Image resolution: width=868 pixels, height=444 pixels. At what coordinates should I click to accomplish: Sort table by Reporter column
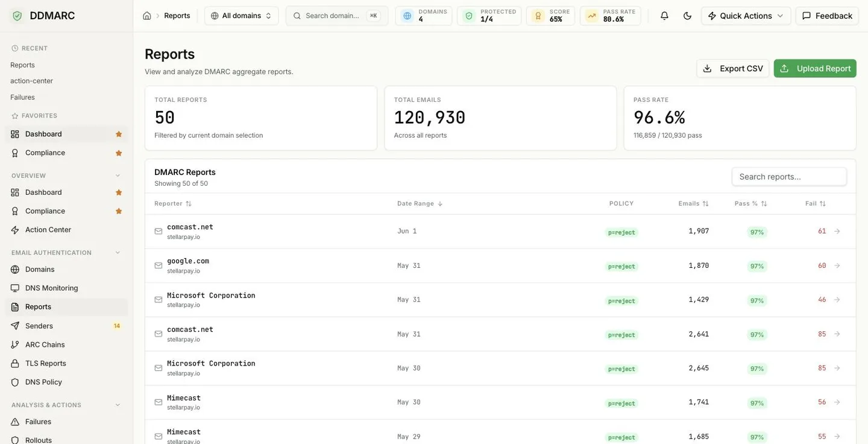pyautogui.click(x=173, y=204)
